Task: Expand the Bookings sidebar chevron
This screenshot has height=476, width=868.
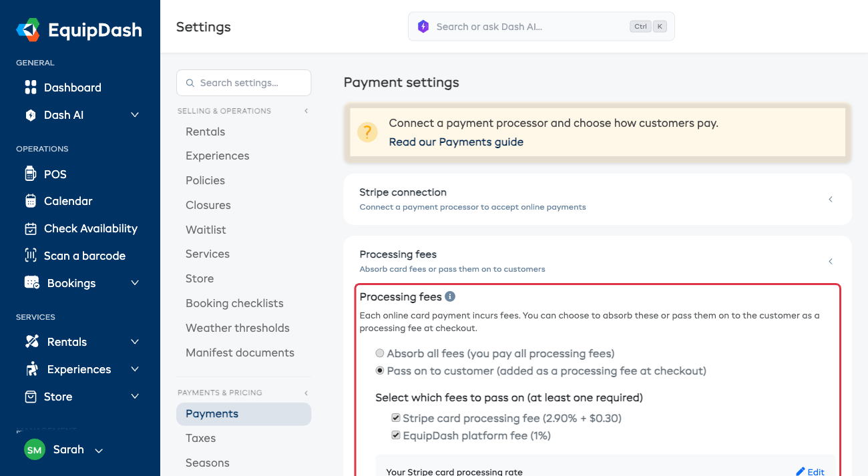Action: pos(135,283)
